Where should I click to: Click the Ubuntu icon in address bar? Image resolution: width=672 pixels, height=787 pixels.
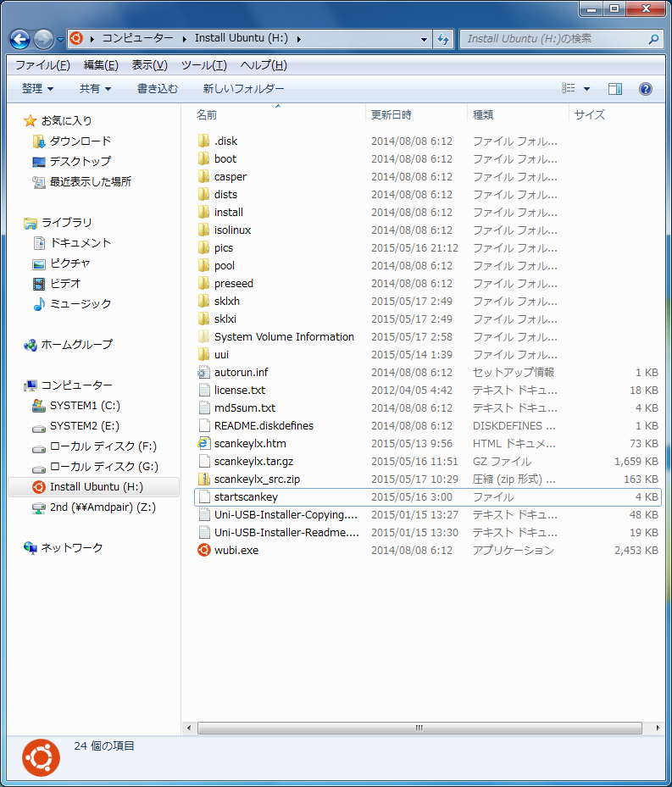pyautogui.click(x=76, y=38)
